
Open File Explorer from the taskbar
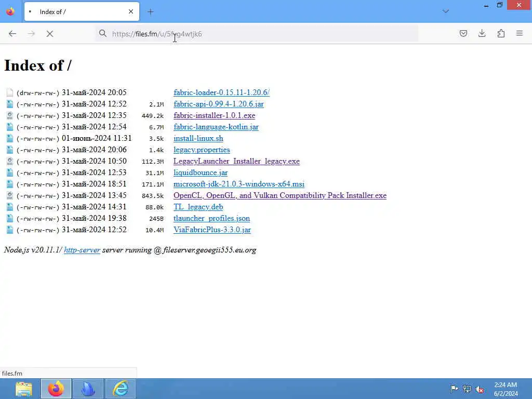[24, 389]
